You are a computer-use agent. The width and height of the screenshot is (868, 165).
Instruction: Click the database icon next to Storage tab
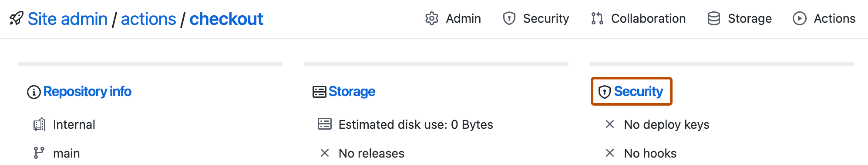click(x=713, y=19)
